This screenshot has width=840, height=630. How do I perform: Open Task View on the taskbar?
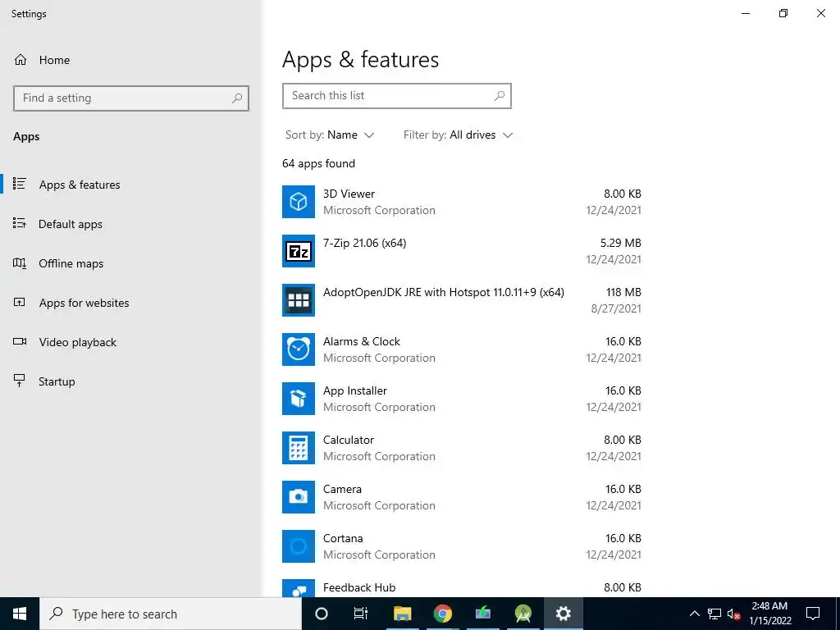[361, 614]
